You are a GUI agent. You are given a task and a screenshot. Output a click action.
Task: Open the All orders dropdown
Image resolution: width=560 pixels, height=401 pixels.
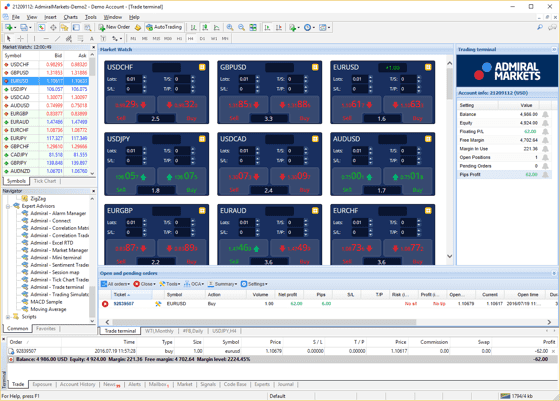pos(115,284)
